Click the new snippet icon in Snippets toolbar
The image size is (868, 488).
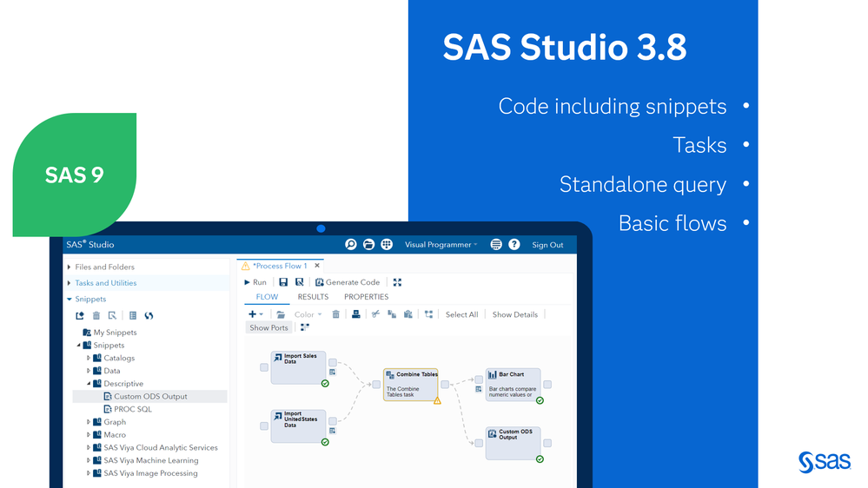tap(80, 315)
